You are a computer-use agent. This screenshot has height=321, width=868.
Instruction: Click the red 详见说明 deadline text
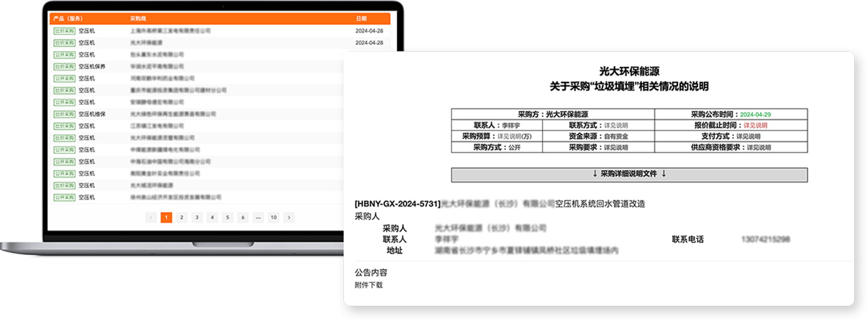[755, 126]
